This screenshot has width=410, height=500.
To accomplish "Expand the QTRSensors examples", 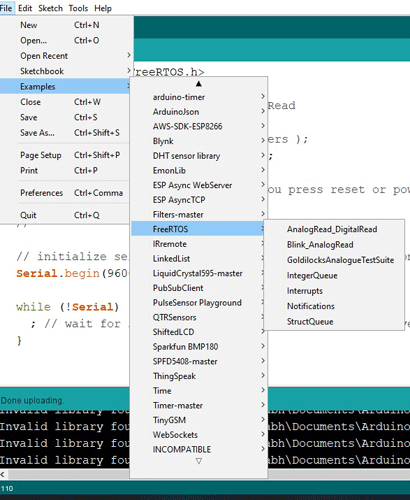I will click(x=198, y=317).
